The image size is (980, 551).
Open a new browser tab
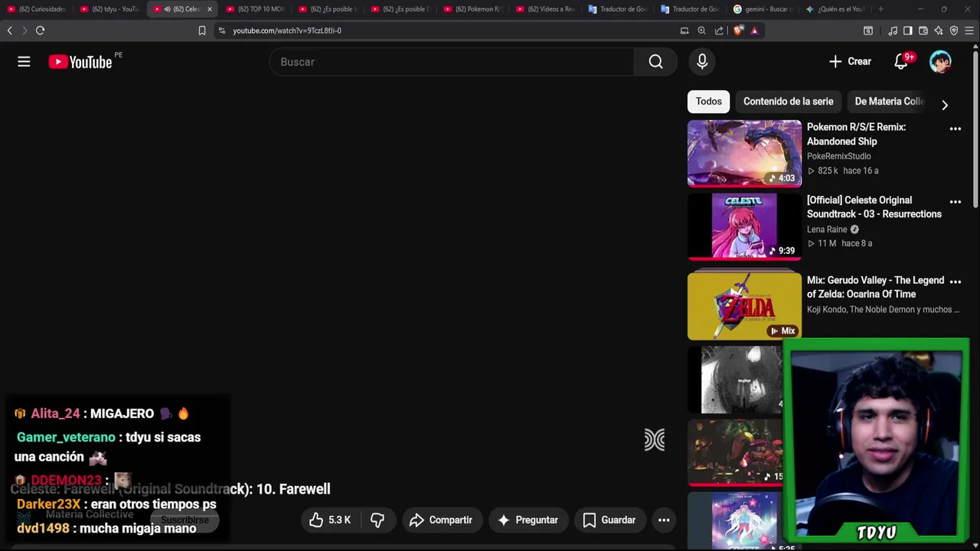(x=880, y=9)
